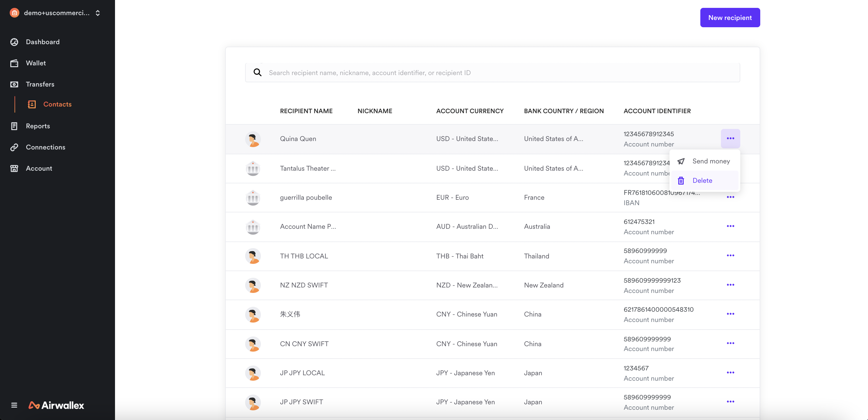Open Connections section
868x420 pixels.
45,147
